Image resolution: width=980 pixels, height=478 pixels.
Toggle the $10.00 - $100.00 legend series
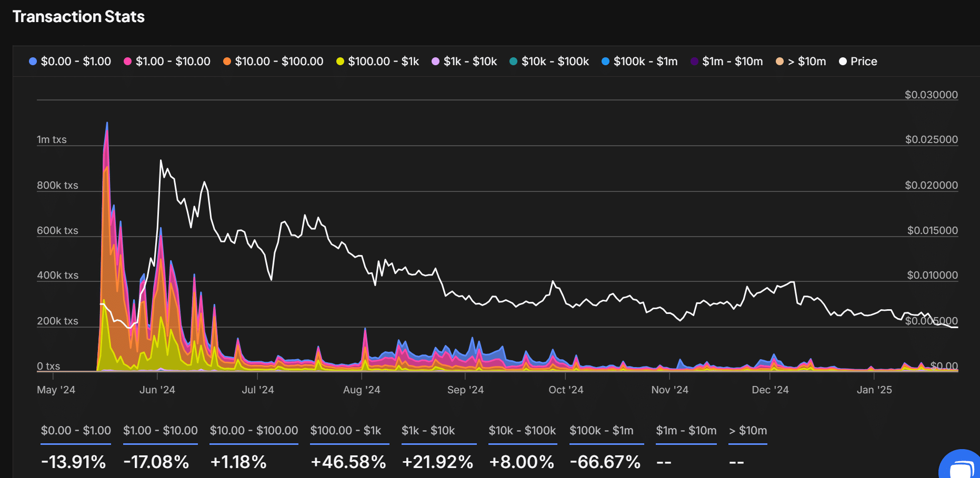[273, 62]
